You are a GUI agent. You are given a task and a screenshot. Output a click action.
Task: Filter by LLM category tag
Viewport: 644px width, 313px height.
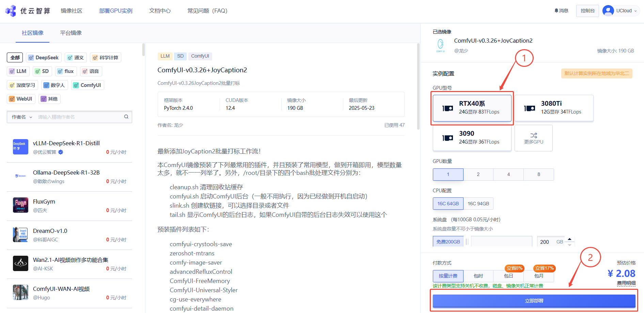tap(18, 71)
